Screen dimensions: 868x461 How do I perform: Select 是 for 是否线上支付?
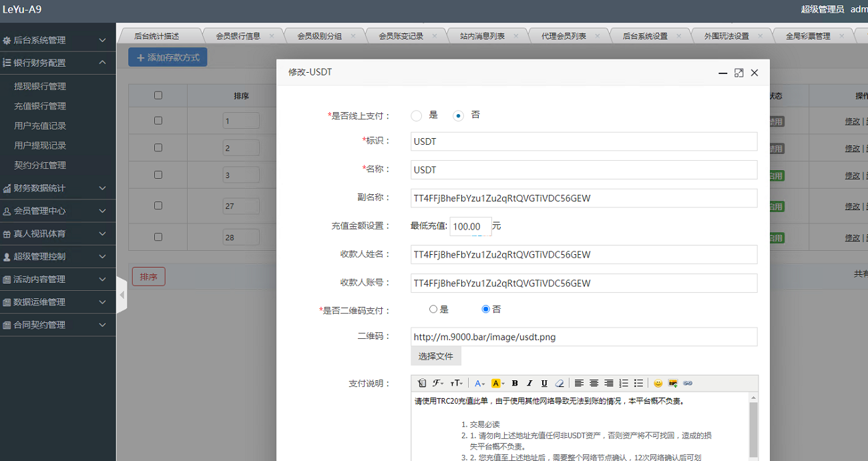417,115
